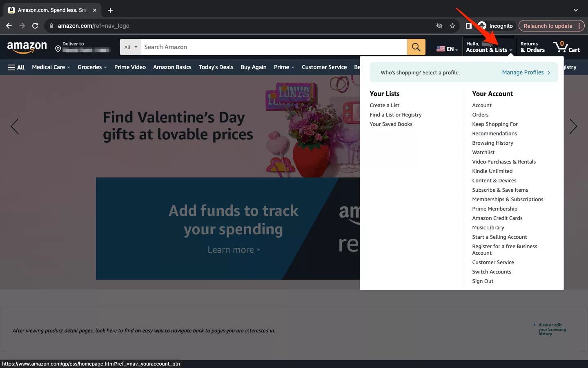Click Relaunch to update button
This screenshot has height=368, width=588.
[x=548, y=26]
